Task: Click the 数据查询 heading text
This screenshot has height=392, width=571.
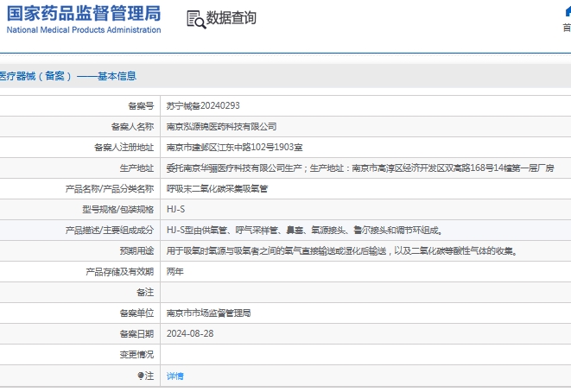Action: (x=232, y=18)
